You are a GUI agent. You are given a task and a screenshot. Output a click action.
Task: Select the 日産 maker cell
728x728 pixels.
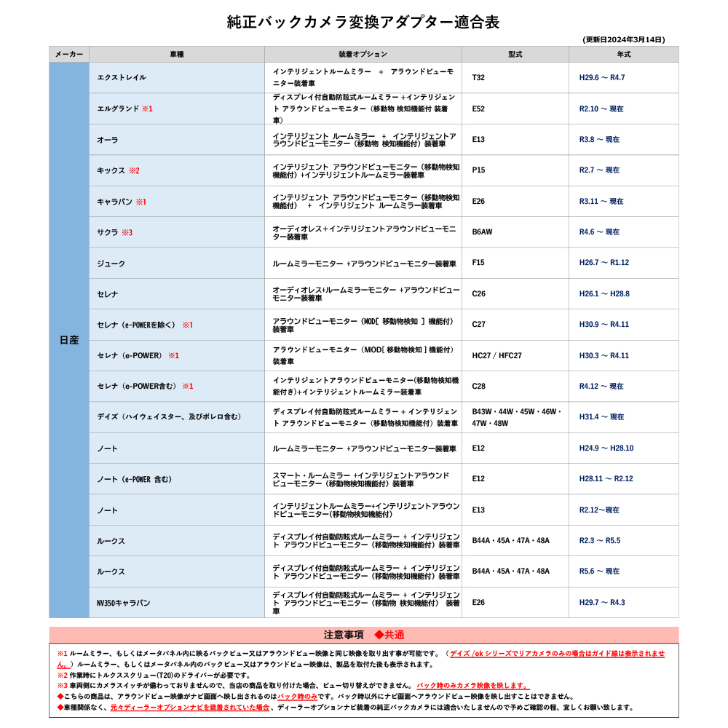[x=69, y=340]
